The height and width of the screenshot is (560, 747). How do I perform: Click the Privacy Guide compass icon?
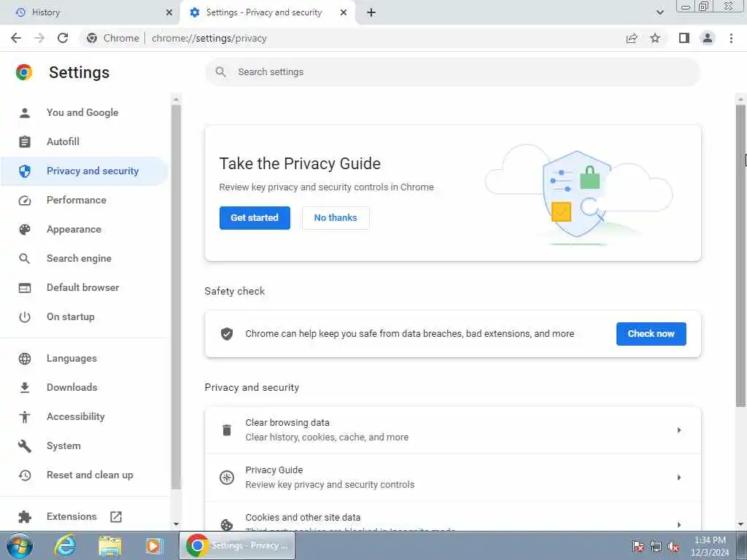point(227,477)
